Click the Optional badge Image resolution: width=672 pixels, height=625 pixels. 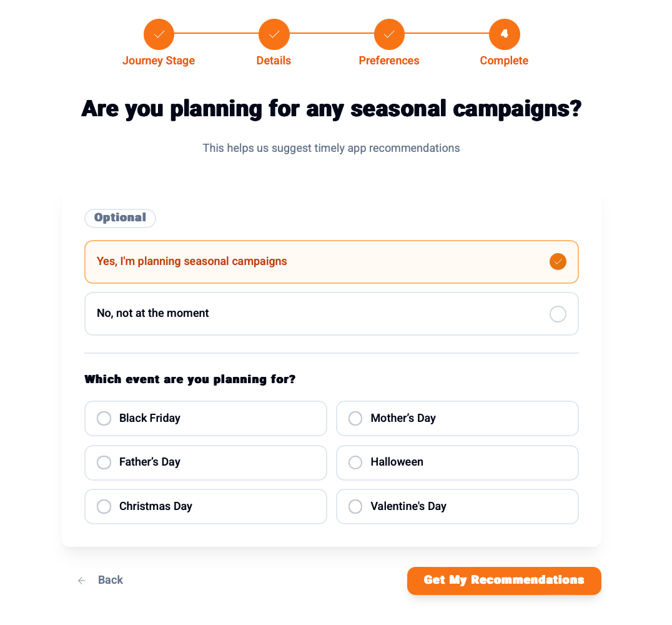pos(120,218)
